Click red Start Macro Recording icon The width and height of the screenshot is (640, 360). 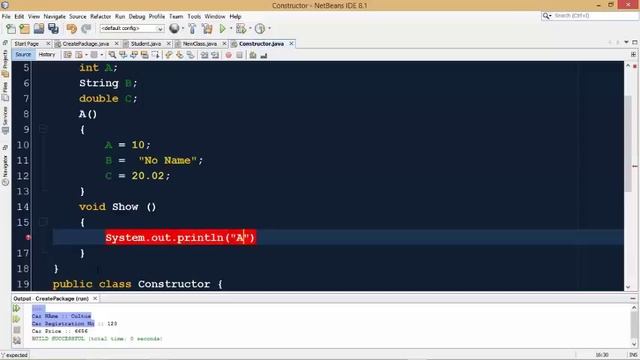click(x=229, y=55)
